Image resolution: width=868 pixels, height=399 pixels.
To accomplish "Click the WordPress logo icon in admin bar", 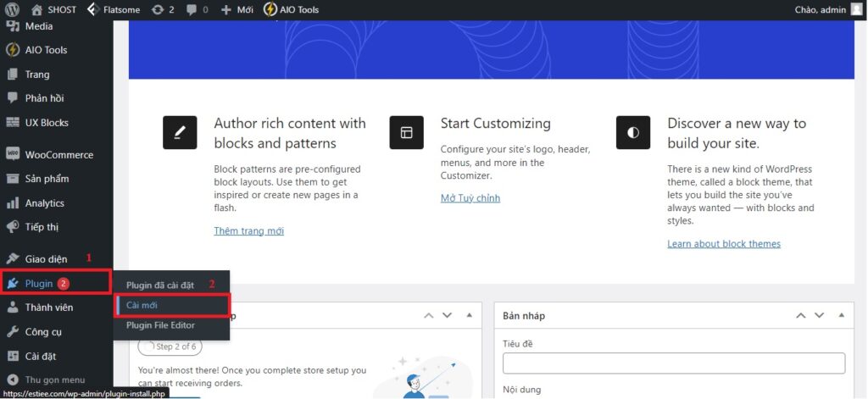I will click(12, 9).
